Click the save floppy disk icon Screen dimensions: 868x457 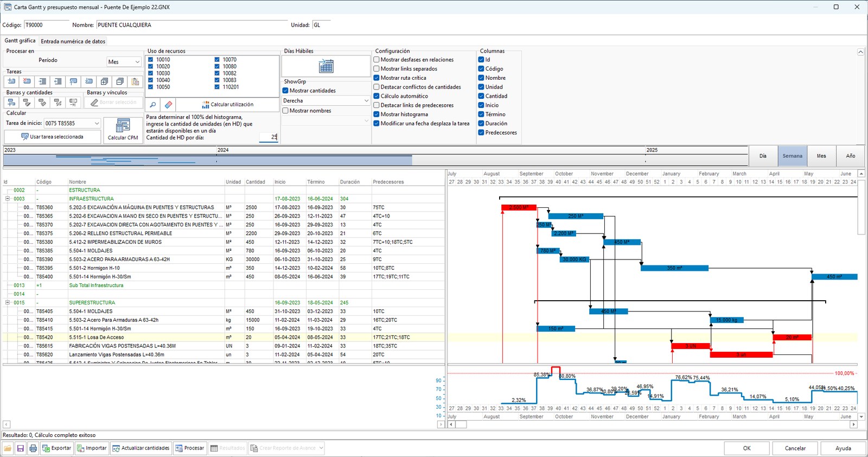(x=21, y=448)
